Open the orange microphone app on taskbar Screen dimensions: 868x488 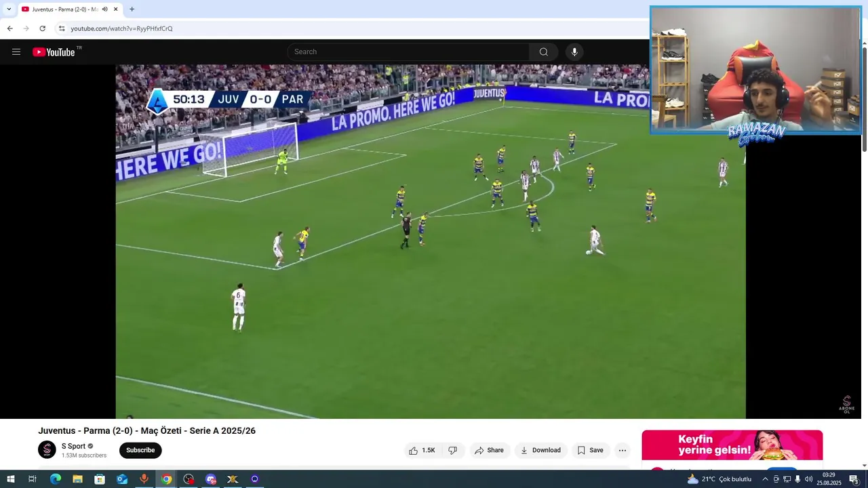tap(144, 479)
